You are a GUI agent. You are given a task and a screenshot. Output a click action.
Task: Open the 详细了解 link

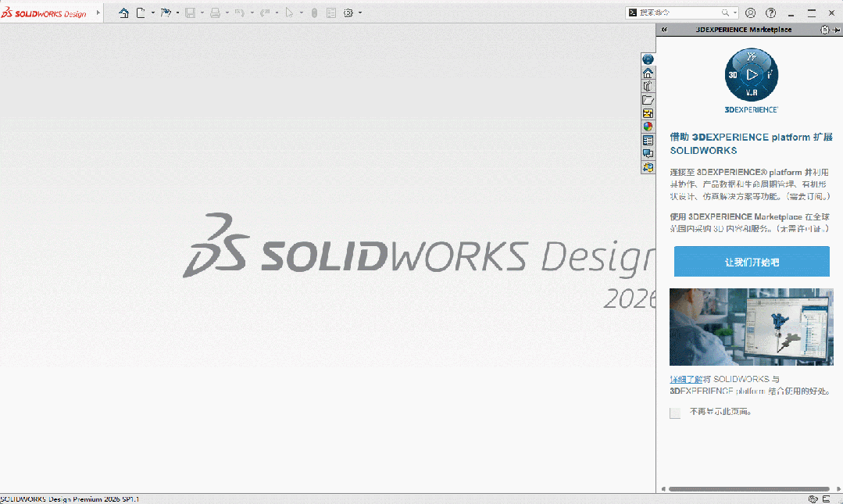click(x=686, y=379)
